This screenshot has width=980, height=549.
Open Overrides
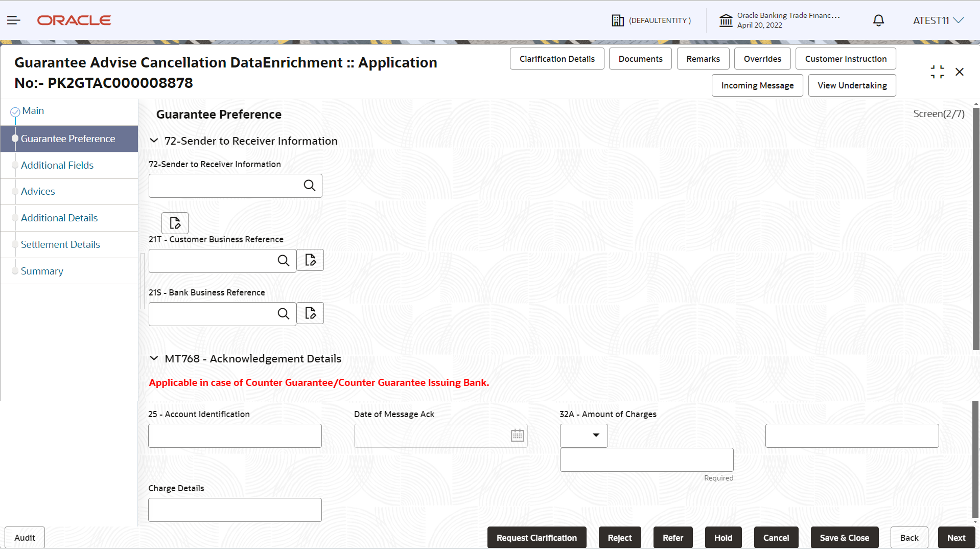(762, 59)
